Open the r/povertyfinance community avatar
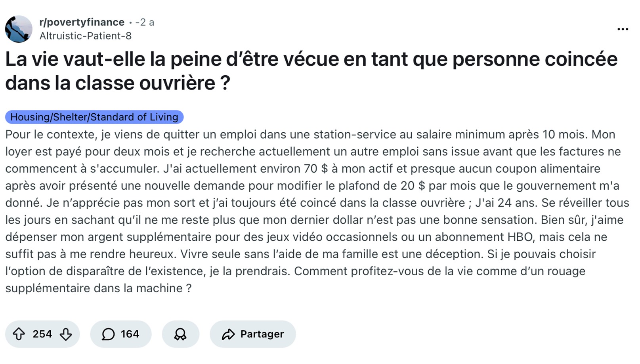 pyautogui.click(x=19, y=29)
